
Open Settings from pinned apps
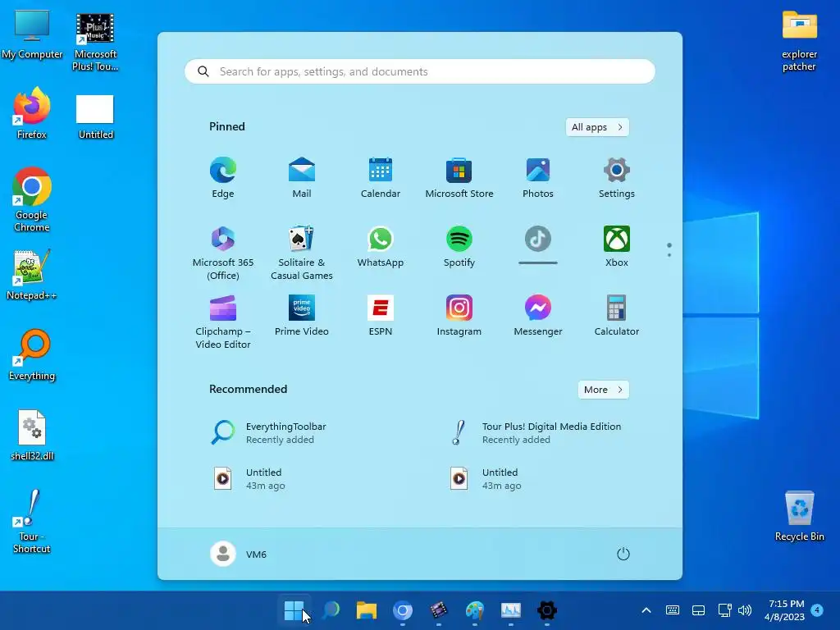(x=617, y=178)
